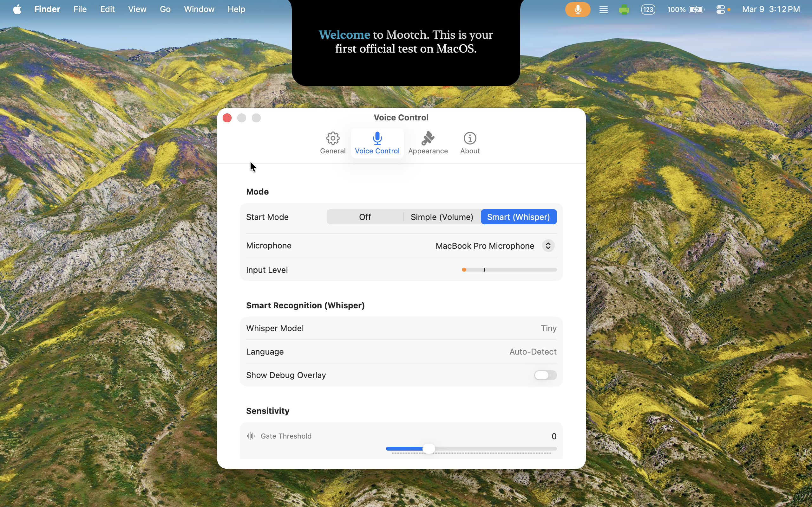Click the green printer menu bar icon

[624, 10]
